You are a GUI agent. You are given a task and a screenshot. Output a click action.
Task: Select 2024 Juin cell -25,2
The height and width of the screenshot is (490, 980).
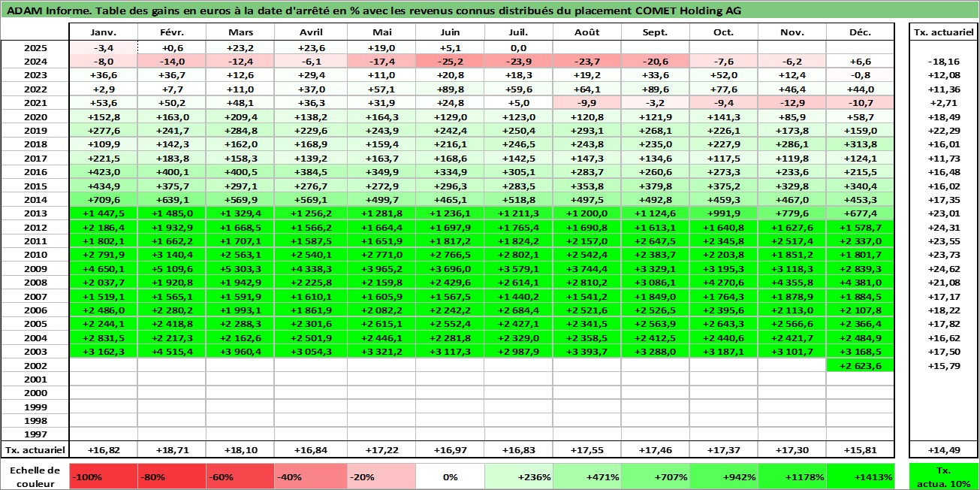pyautogui.click(x=449, y=62)
